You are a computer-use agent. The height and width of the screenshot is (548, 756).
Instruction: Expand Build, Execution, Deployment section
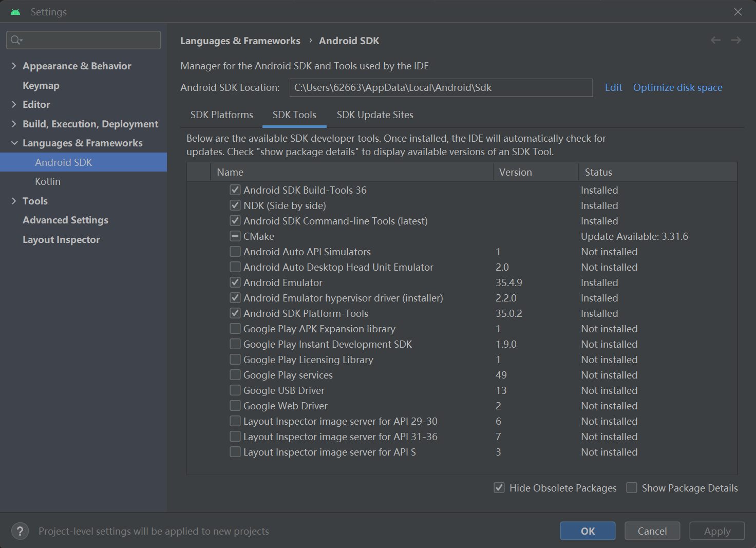point(14,124)
